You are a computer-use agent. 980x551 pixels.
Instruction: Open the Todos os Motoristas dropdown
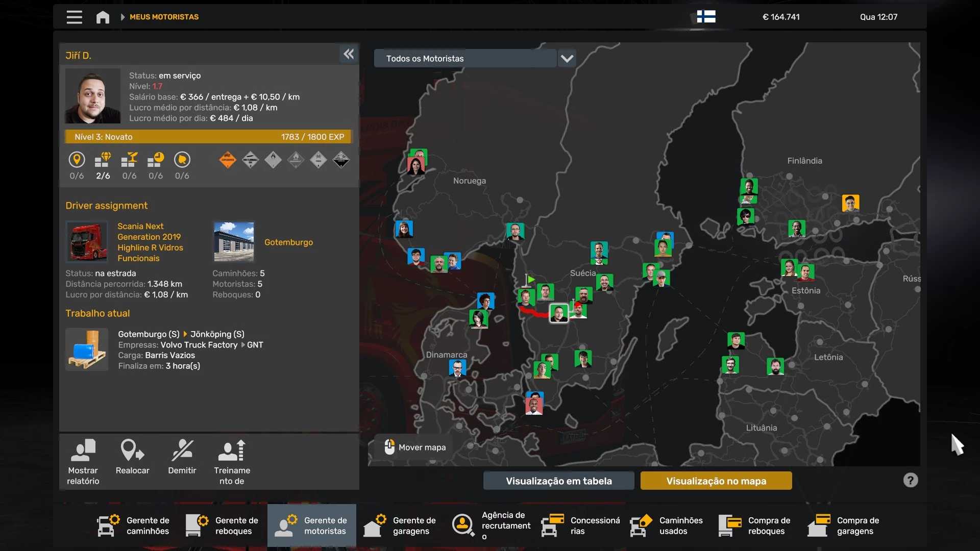pos(465,59)
